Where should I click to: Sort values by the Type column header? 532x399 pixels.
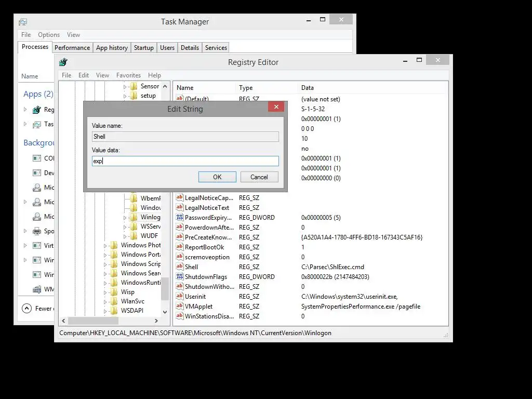267,87
